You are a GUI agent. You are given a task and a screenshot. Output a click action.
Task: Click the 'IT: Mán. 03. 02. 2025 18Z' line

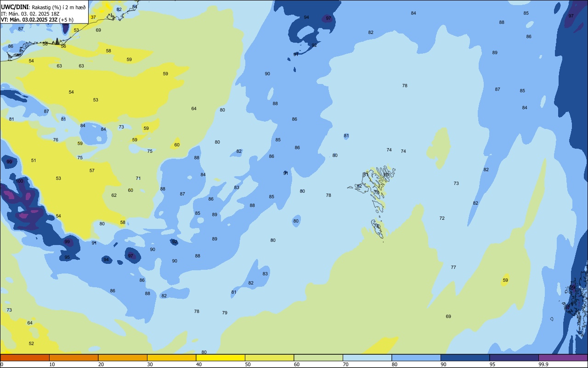click(30, 14)
